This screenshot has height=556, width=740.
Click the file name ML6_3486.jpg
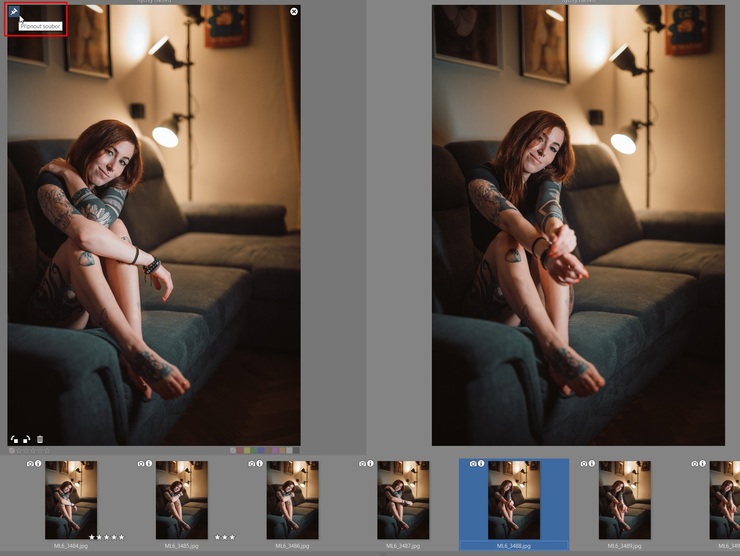tap(293, 546)
